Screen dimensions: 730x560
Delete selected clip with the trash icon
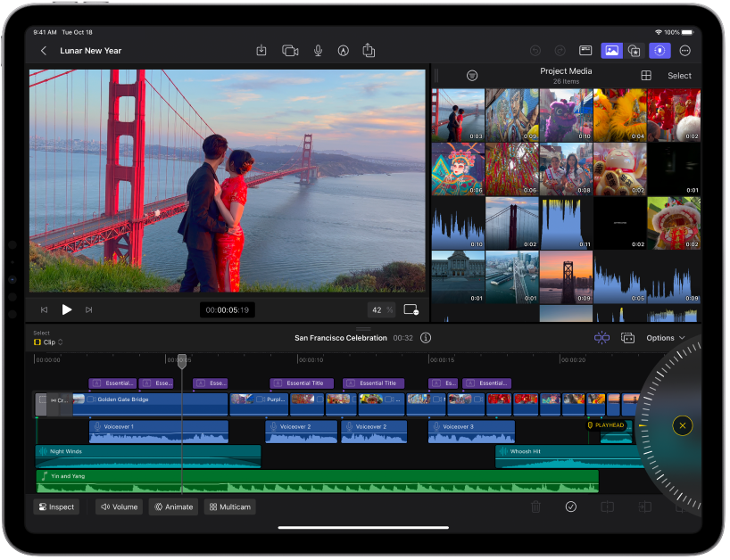coord(536,506)
